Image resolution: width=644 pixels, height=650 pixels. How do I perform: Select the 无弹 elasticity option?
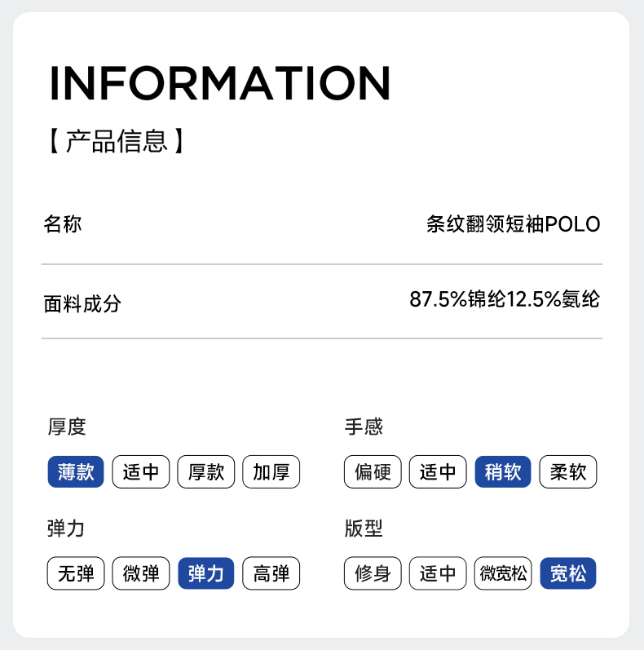tap(76, 573)
